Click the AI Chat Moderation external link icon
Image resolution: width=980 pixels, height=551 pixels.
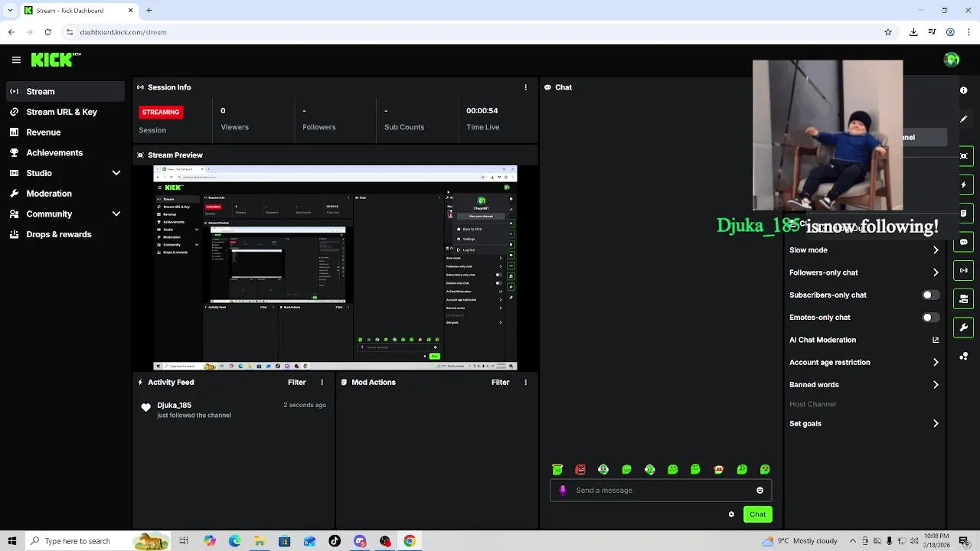[x=936, y=340]
